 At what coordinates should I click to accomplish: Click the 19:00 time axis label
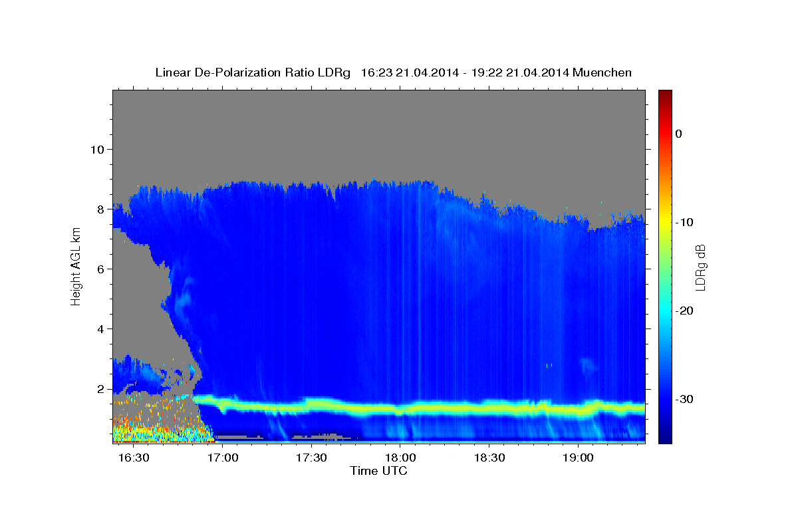coord(578,458)
